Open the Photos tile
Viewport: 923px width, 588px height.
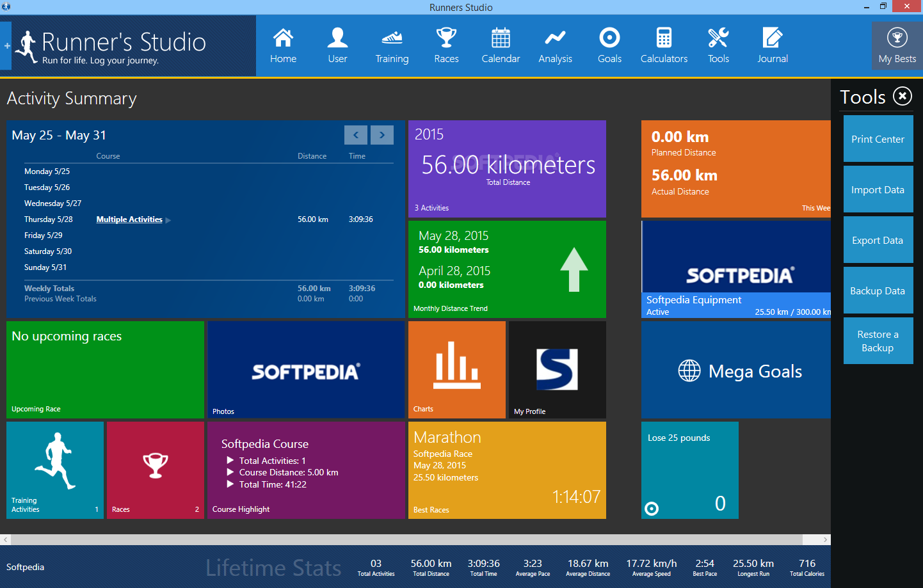(306, 370)
